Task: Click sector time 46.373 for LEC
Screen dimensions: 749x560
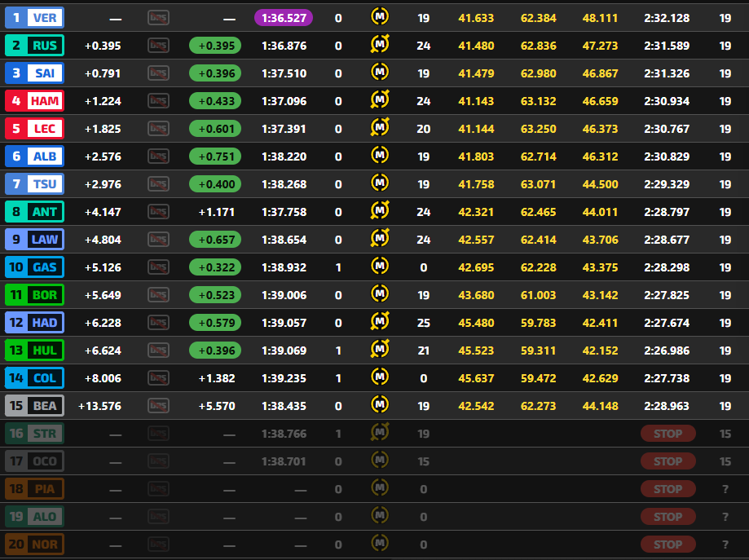Action: coord(600,129)
